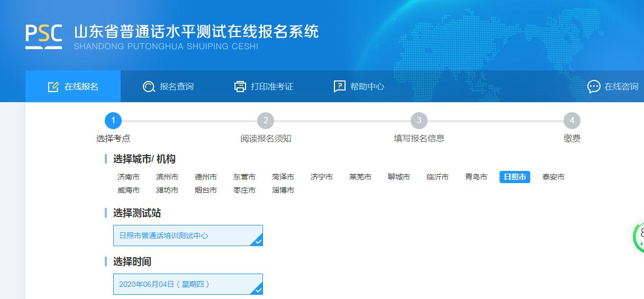The height and width of the screenshot is (299, 644).
Task: Choose test date 2020年06月04日（星期四）
Action: pos(188,284)
